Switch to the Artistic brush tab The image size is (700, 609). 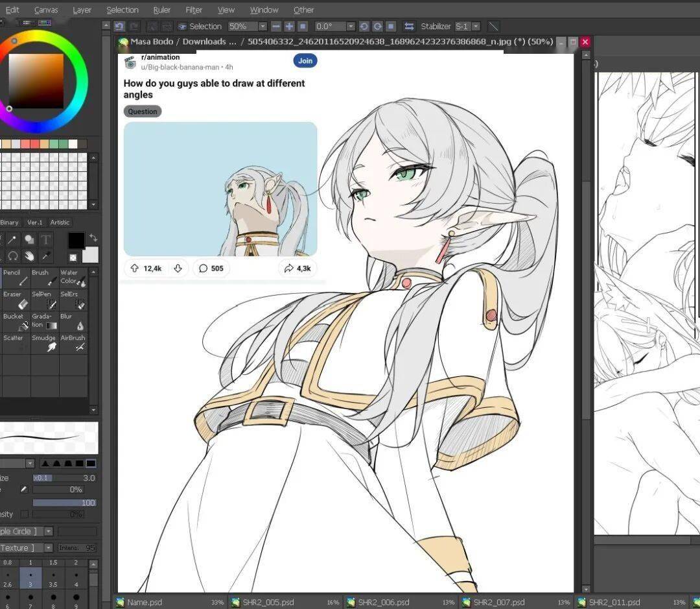pos(60,222)
